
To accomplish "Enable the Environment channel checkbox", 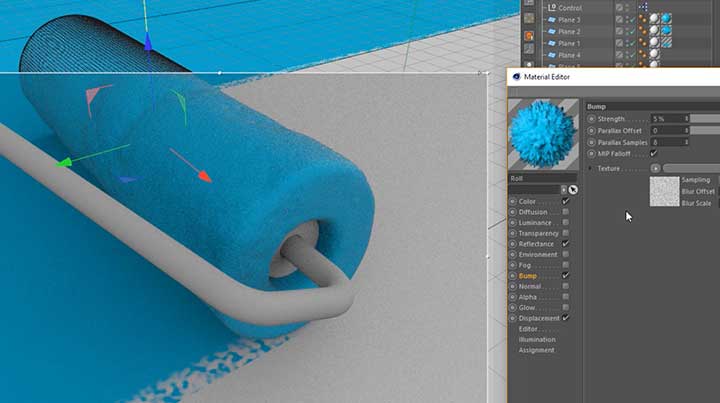I will pyautogui.click(x=565, y=254).
